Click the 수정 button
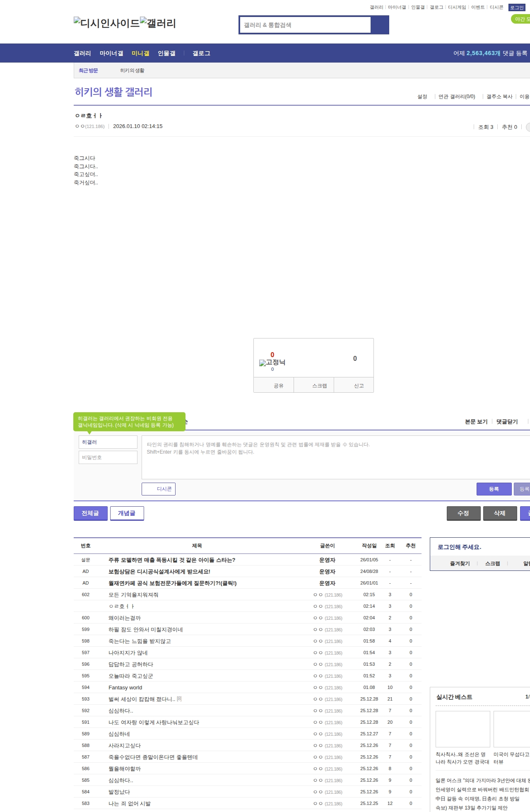This screenshot has height=812, width=530. 464,513
